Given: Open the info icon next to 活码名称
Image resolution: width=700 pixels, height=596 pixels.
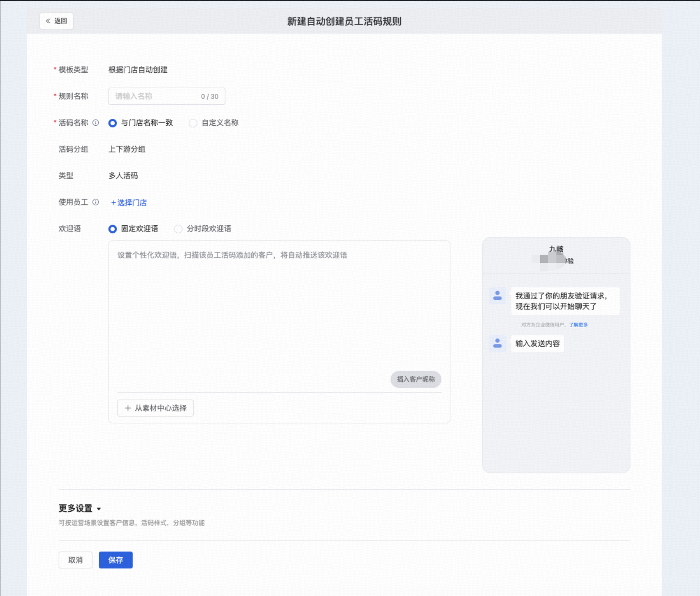Looking at the screenshot, I should tap(96, 122).
